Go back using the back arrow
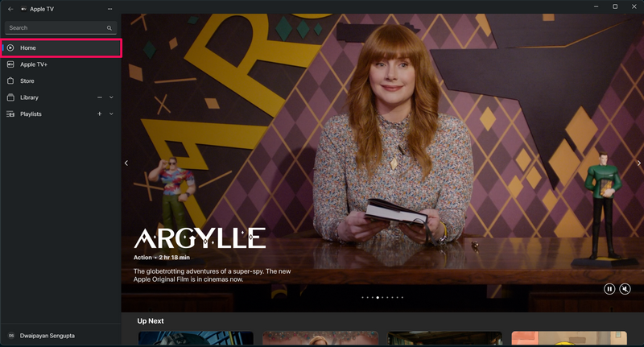This screenshot has height=347, width=644. (10, 9)
